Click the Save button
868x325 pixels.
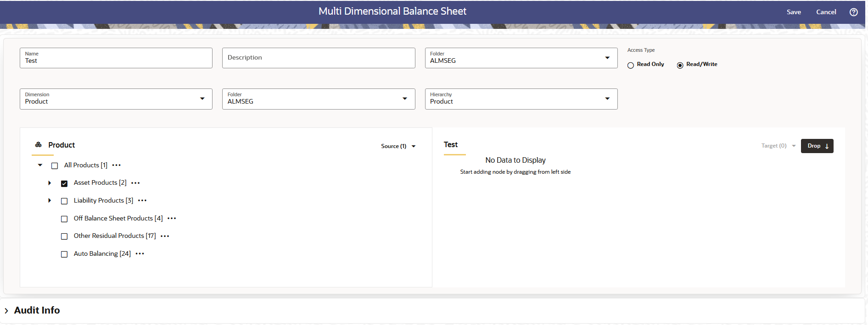click(x=794, y=12)
